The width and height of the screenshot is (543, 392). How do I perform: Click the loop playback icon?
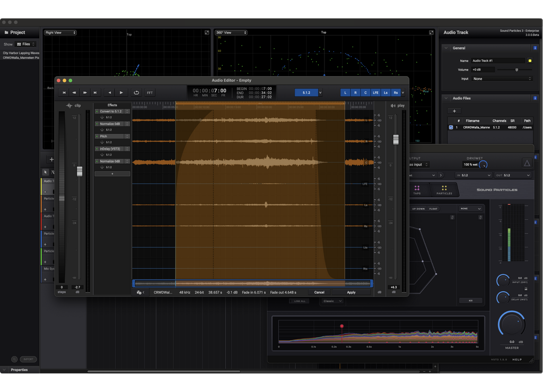[136, 93]
